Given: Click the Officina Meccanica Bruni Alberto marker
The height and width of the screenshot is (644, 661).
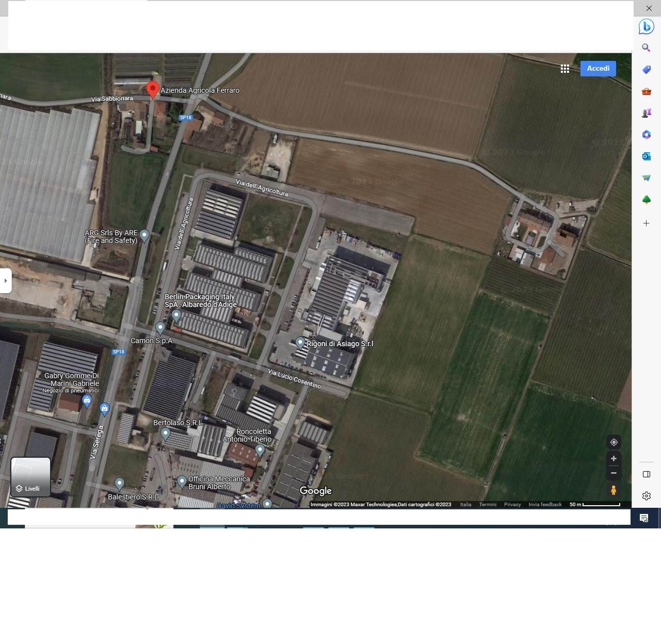Looking at the screenshot, I should [x=182, y=482].
